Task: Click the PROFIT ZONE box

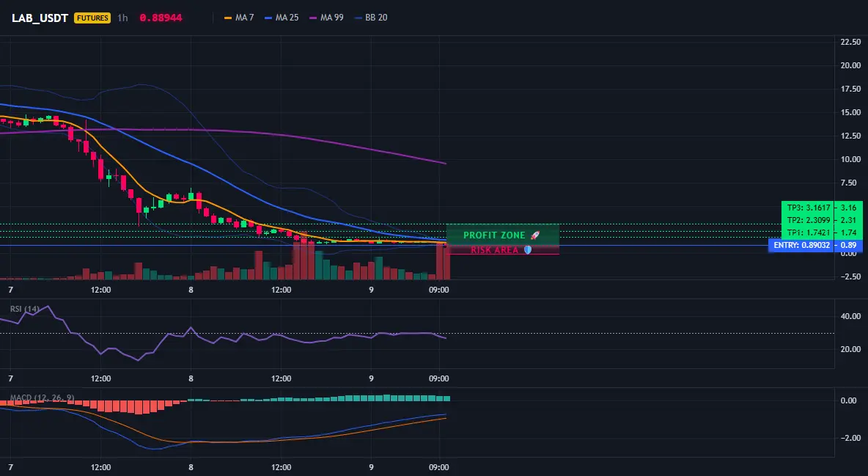Action: click(x=502, y=235)
